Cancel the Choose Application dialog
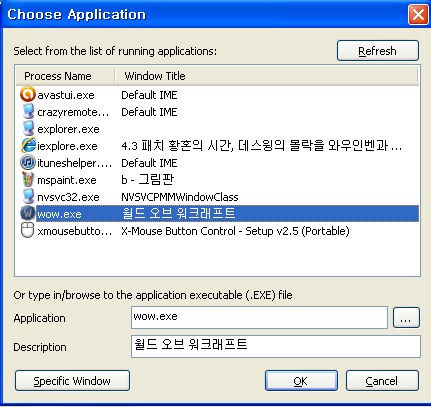 click(382, 380)
